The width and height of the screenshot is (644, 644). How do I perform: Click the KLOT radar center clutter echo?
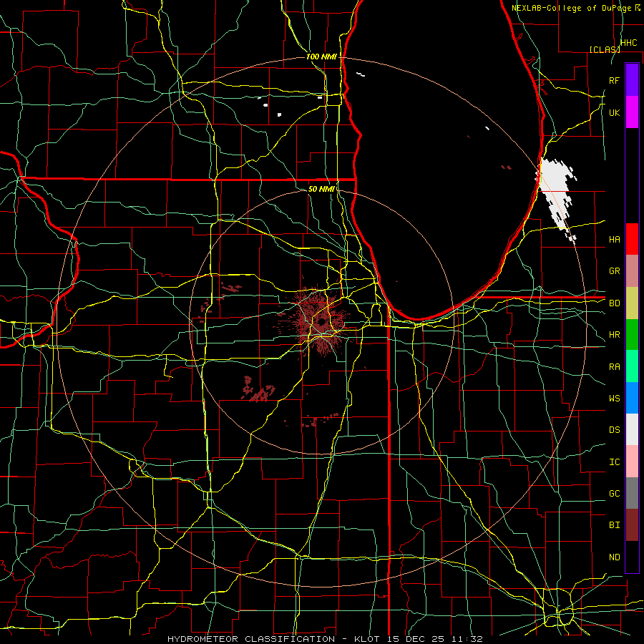[322, 321]
